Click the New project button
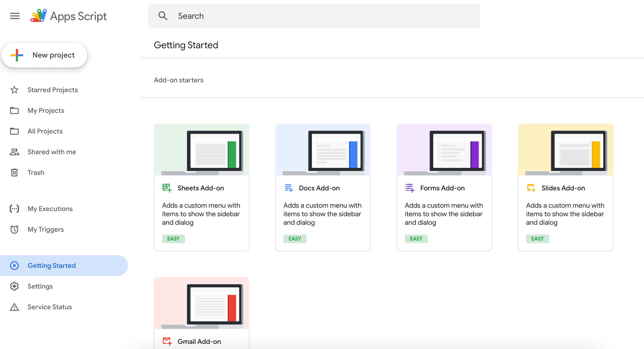Screen dimensions: 644x349 coord(45,54)
